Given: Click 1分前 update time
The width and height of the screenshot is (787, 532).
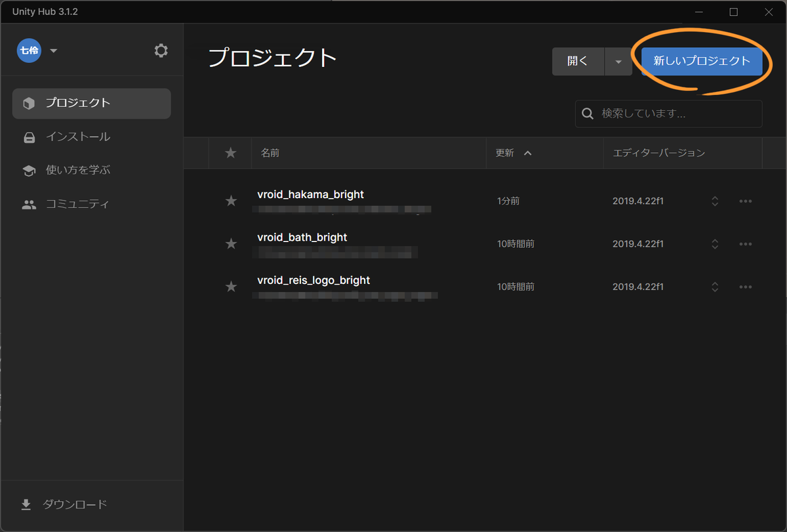Looking at the screenshot, I should [508, 201].
